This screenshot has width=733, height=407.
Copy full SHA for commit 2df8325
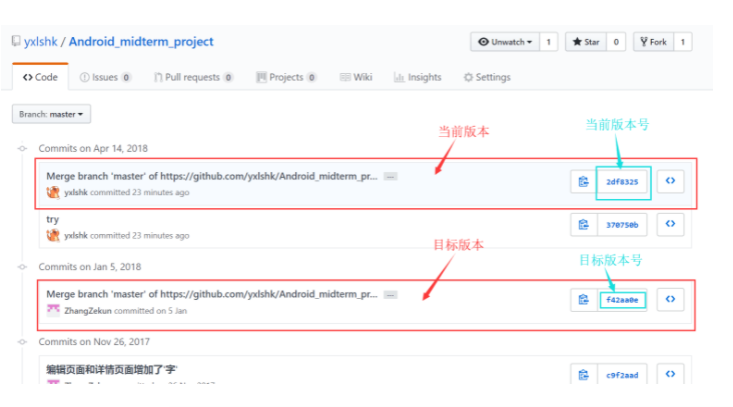coord(583,182)
